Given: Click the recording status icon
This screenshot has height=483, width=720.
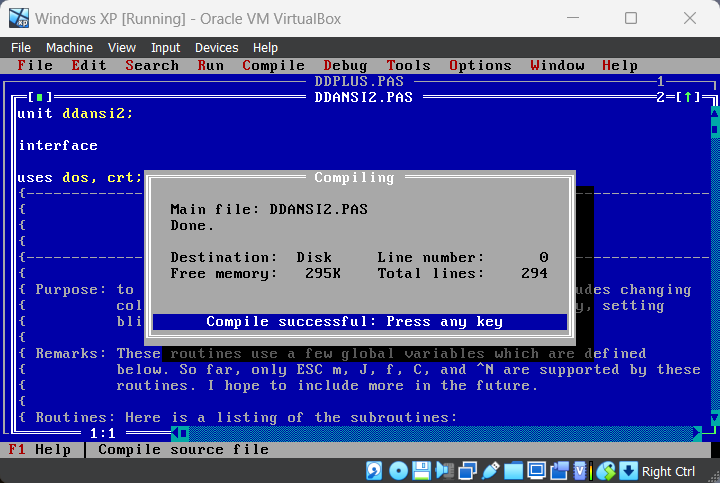Looking at the screenshot, I should coord(559,471).
